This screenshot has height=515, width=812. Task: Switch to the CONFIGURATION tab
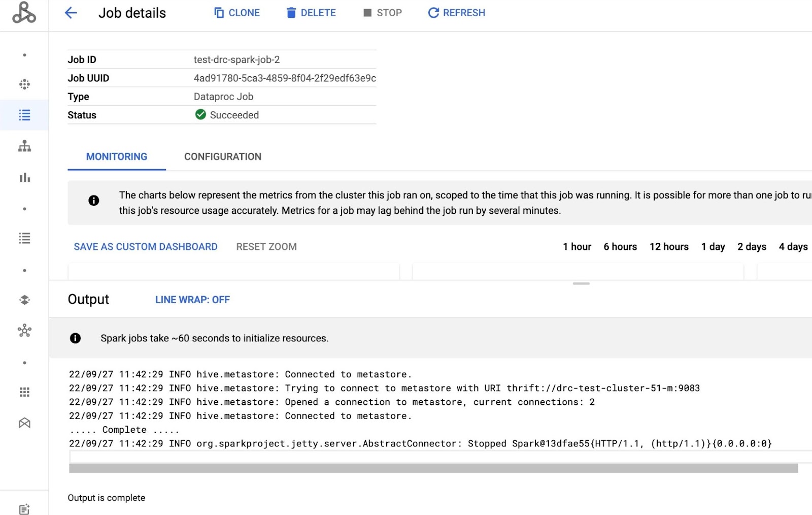(223, 157)
